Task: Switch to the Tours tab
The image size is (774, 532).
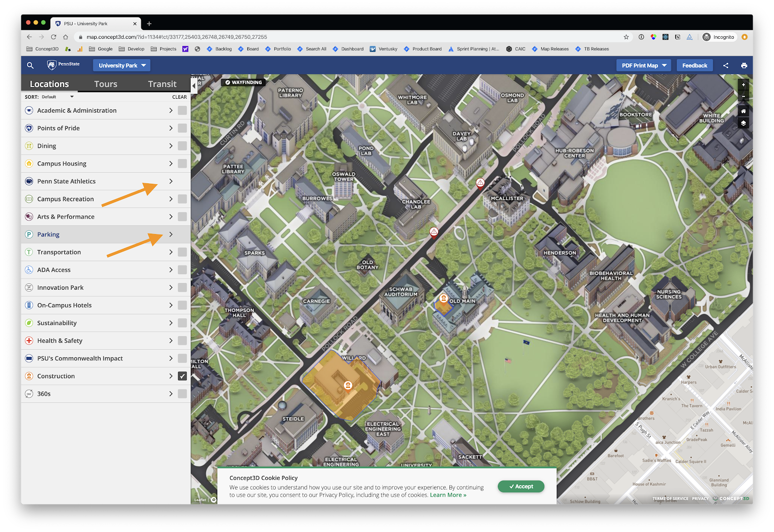Action: 105,84
